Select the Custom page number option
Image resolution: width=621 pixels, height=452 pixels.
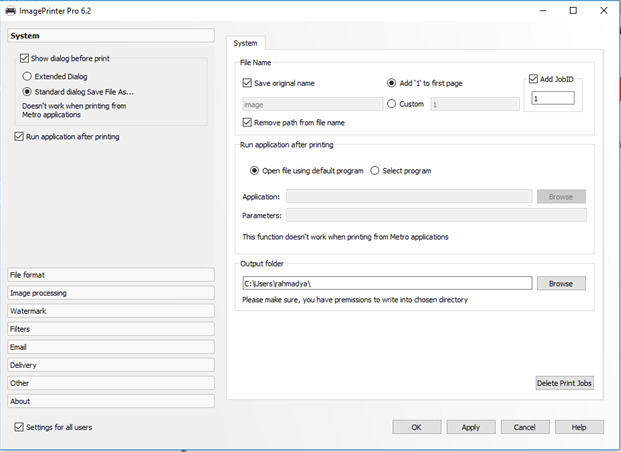[391, 104]
